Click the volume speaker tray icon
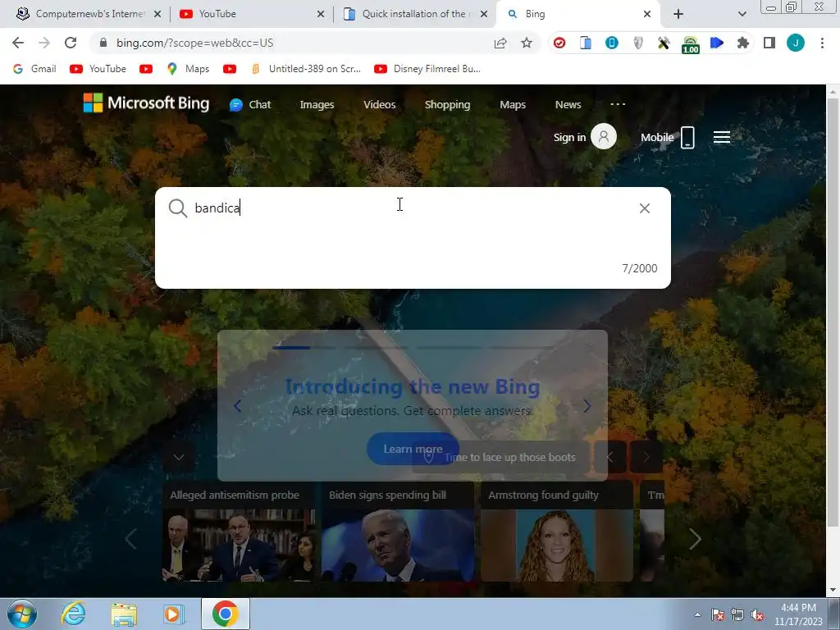The width and height of the screenshot is (840, 630). click(x=757, y=615)
